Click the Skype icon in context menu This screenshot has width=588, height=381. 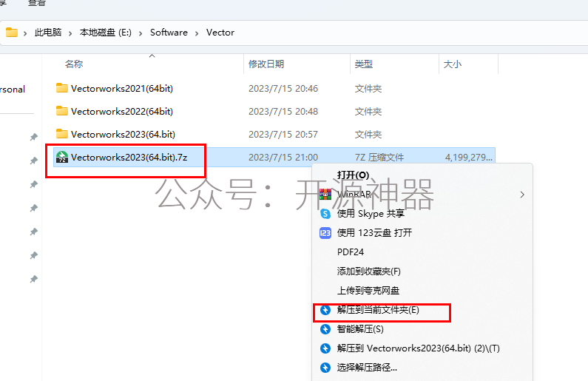(x=325, y=214)
